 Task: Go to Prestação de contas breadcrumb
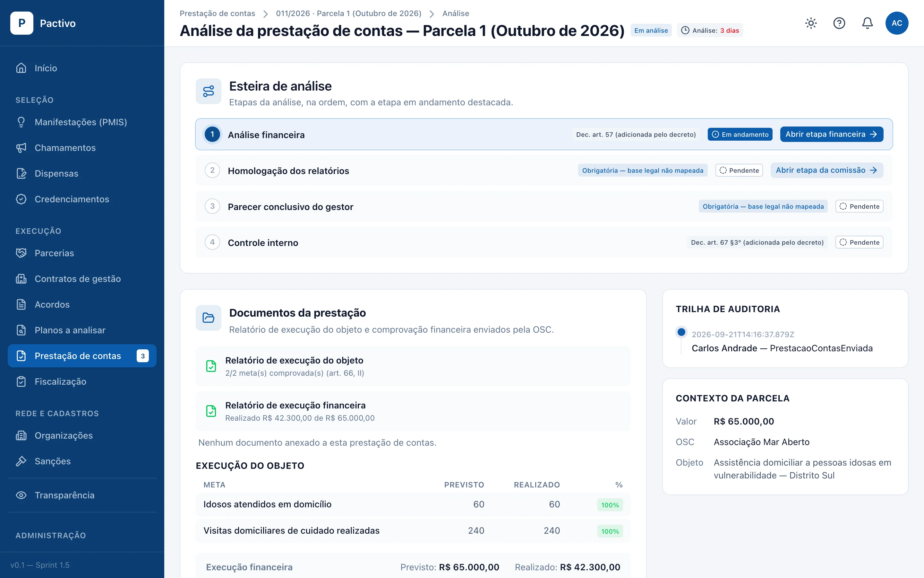(x=217, y=13)
